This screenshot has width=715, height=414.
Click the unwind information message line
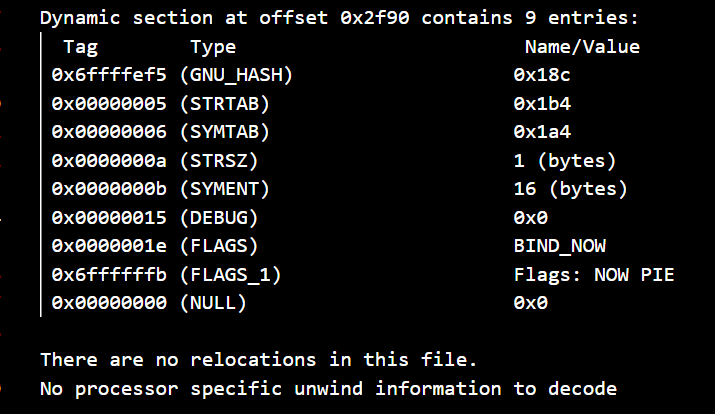[x=328, y=389]
